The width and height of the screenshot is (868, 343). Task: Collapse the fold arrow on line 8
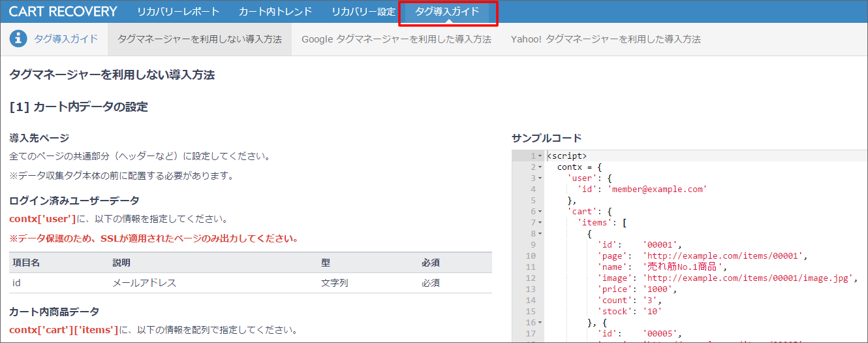pos(540,234)
